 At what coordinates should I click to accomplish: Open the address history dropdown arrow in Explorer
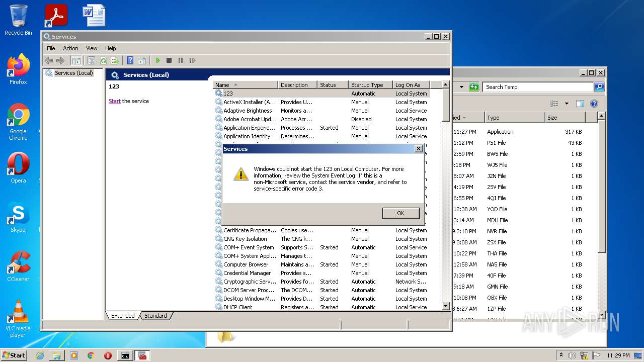click(461, 87)
